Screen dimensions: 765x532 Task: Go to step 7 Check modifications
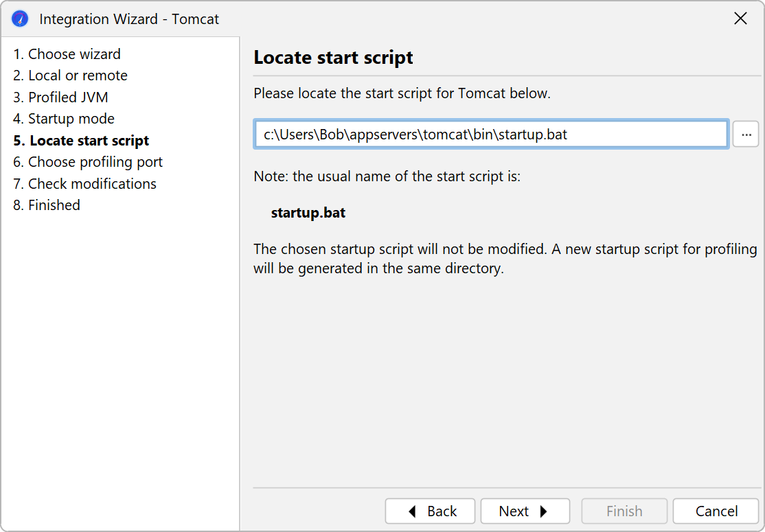tap(84, 184)
